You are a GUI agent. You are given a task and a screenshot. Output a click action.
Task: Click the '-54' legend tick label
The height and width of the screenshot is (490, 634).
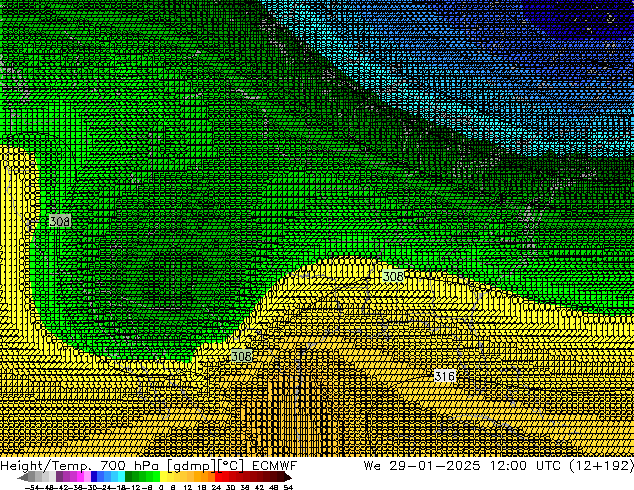(x=32, y=487)
